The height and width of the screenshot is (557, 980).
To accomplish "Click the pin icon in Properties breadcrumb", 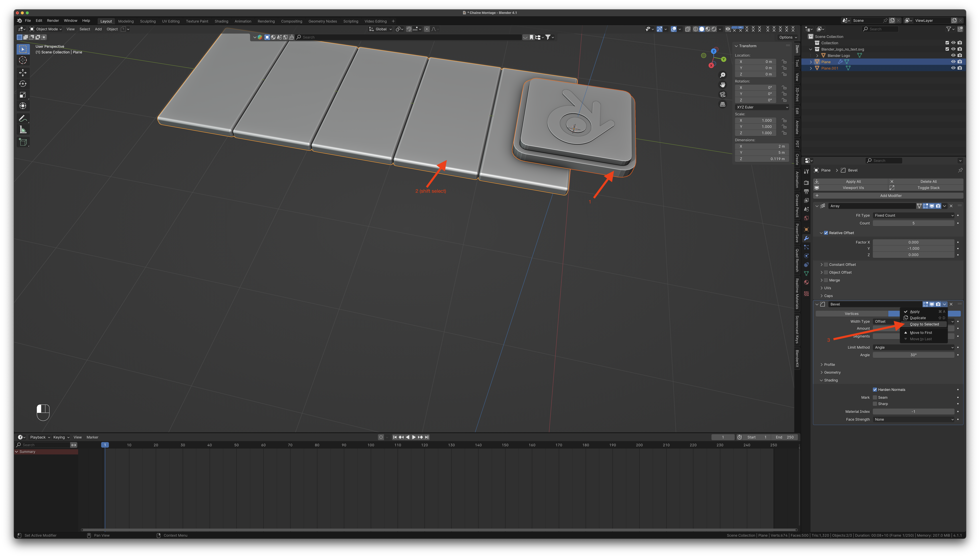I will [x=960, y=170].
